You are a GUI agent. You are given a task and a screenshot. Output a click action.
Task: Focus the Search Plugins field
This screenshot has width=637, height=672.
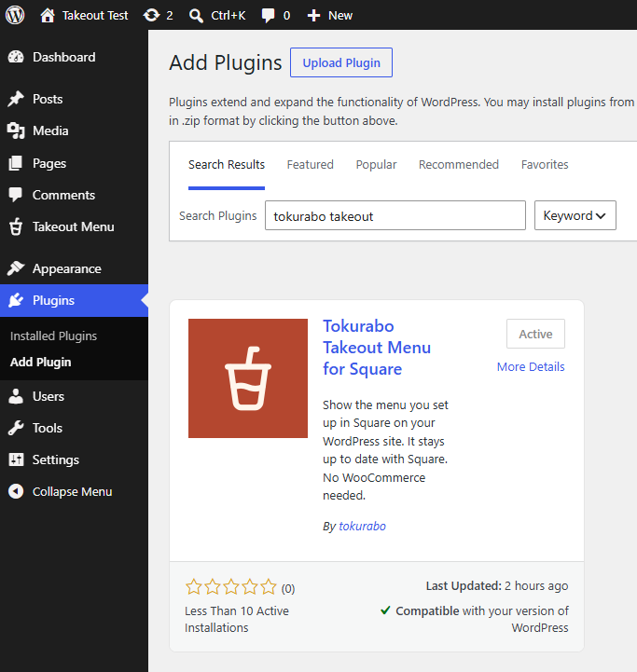pos(395,215)
